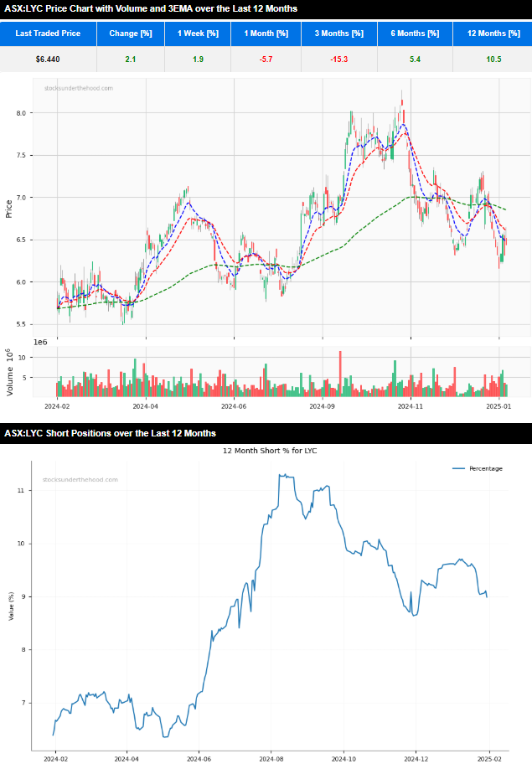Screen dimensions: 532x769
Task: Click the 2024-10 label on short chart axis
Action: [x=343, y=759]
